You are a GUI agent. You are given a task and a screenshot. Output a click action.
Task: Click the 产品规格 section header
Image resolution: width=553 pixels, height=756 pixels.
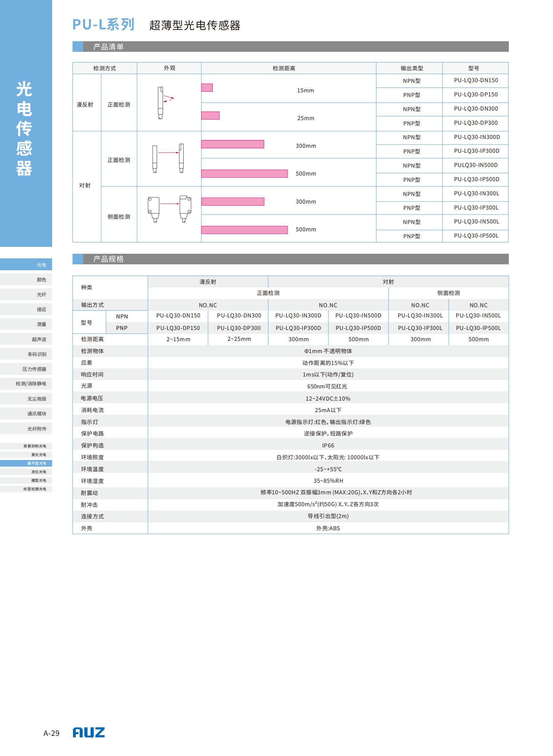[x=291, y=259]
